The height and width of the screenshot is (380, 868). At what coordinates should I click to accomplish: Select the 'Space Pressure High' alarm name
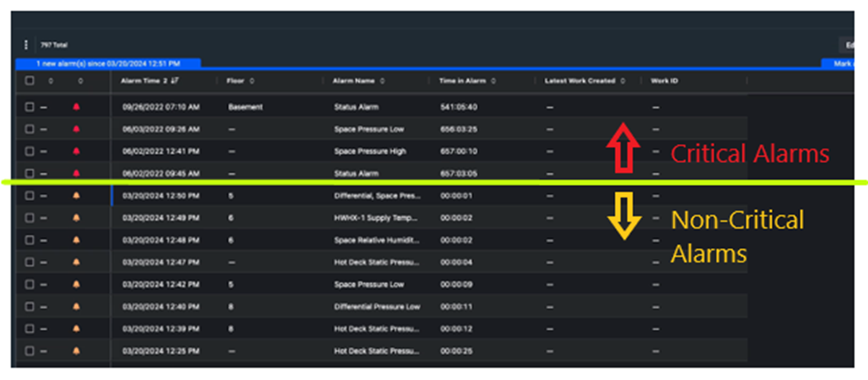[369, 151]
